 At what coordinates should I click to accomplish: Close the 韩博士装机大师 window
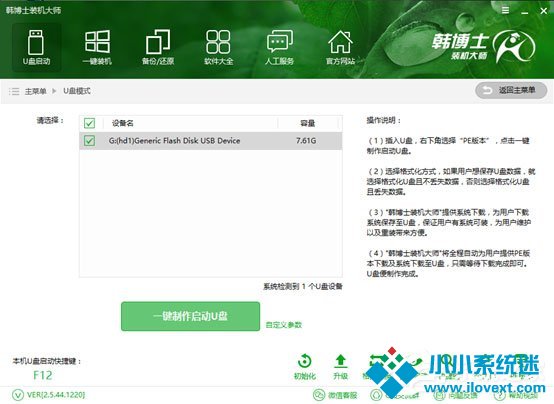(x=544, y=11)
